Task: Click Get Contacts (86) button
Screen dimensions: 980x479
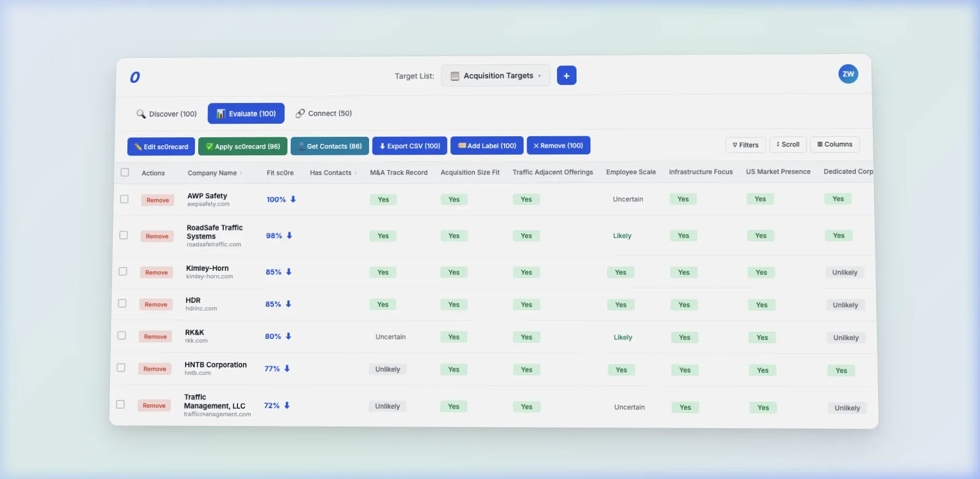Action: pos(330,146)
